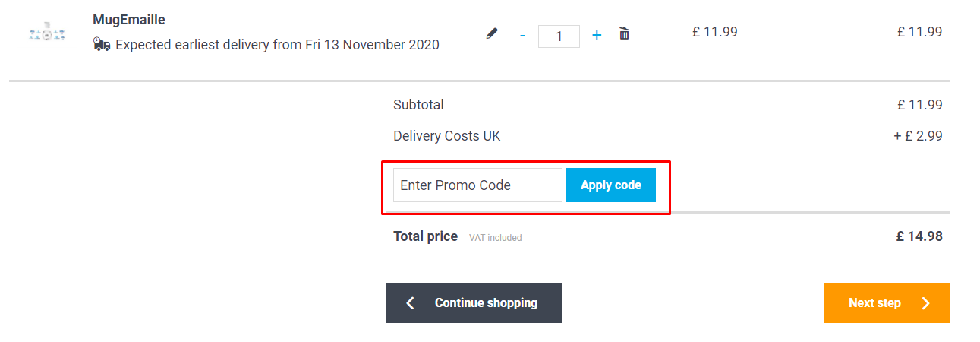Click the expected earliest delivery date text
Screen dimensions: 980x342
(277, 45)
